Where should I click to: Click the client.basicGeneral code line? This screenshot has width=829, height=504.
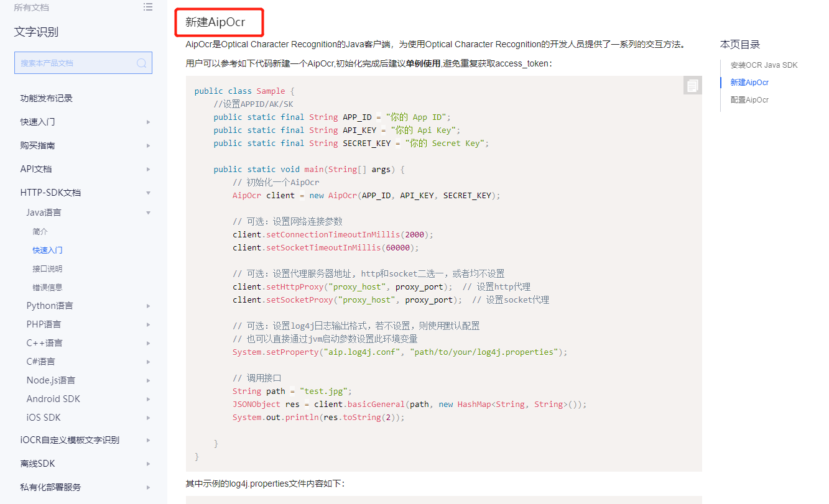(x=410, y=405)
